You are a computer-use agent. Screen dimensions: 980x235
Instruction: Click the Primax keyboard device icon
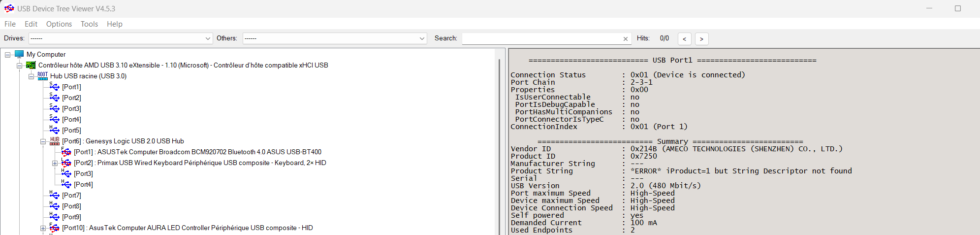point(66,163)
